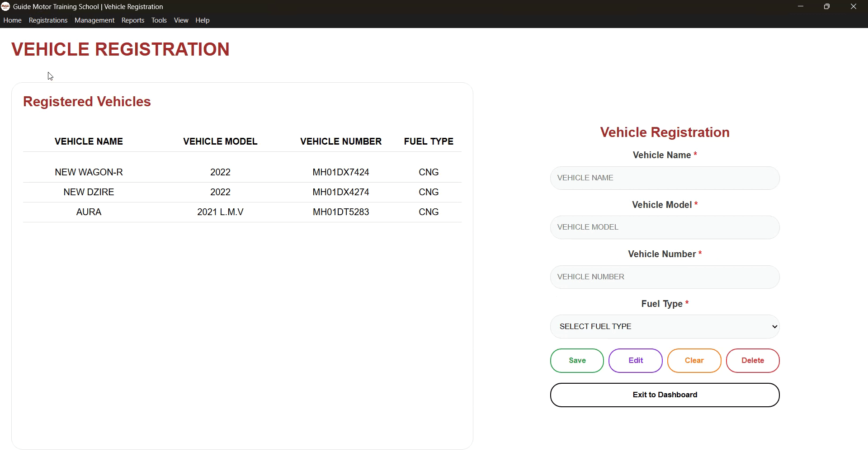
Task: Click the Guide Motor Training School logo icon
Action: pos(5,6)
